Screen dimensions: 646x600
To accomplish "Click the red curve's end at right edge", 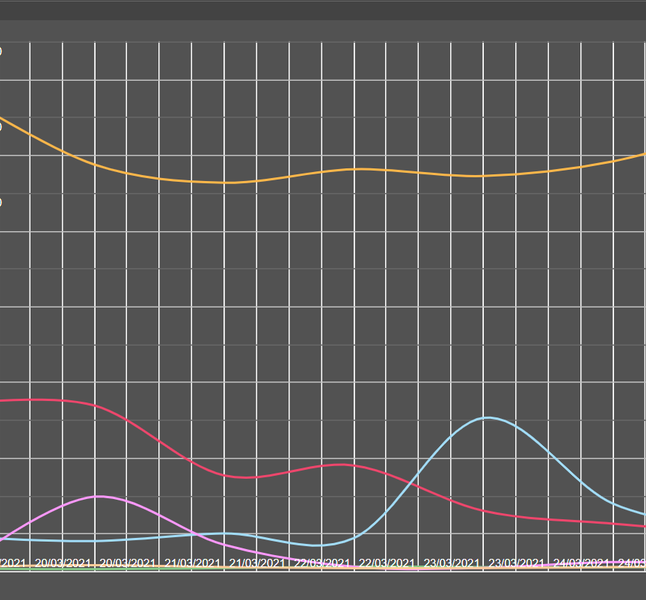I will coord(642,525).
